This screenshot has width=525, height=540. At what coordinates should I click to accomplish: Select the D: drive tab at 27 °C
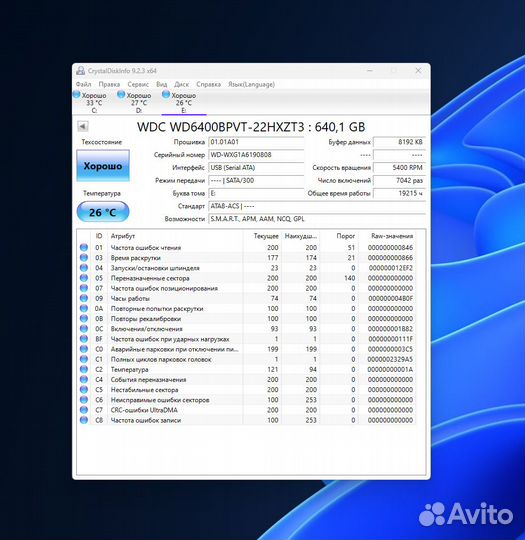[x=135, y=103]
